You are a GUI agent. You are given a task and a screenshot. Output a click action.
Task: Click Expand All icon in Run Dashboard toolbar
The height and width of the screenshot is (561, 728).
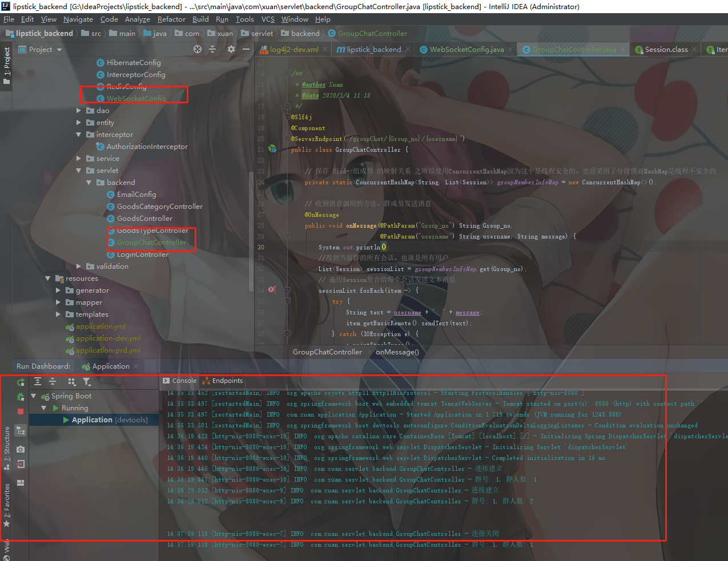point(38,382)
